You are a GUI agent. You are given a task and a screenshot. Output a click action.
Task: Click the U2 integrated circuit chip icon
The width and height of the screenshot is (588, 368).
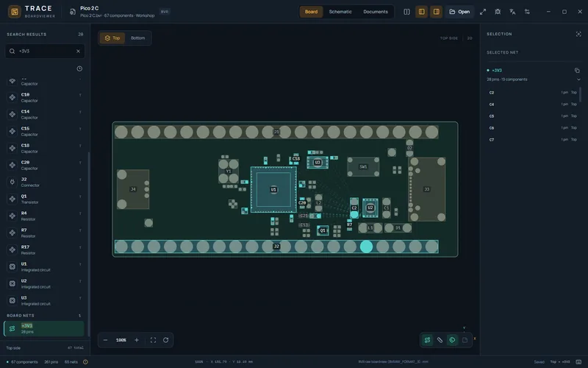point(12,283)
